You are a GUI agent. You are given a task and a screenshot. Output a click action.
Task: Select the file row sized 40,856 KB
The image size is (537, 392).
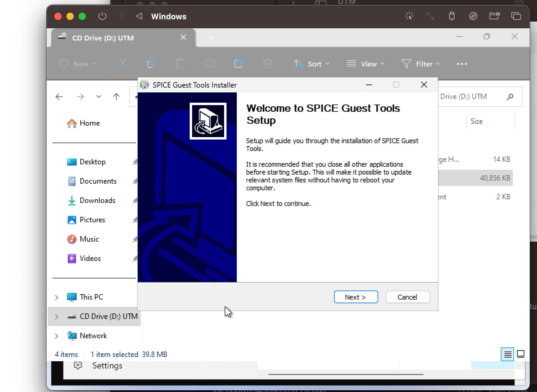pyautogui.click(x=476, y=178)
